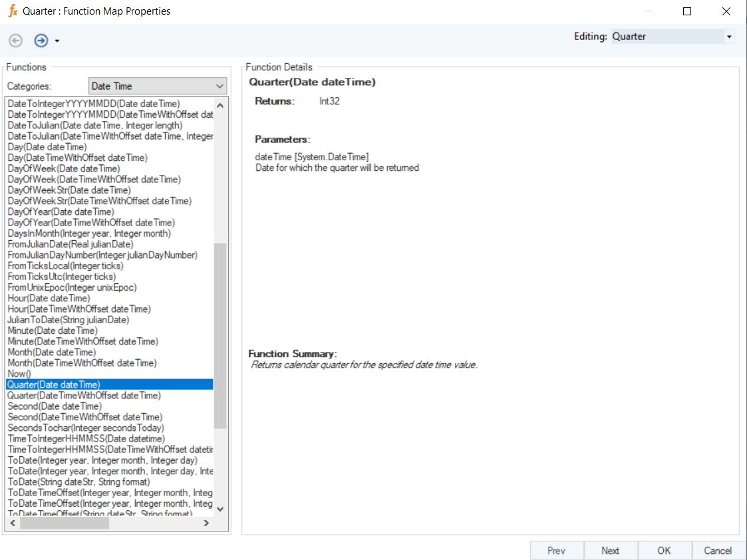Open the Categories Date Time dropdown
The width and height of the screenshot is (747, 560).
157,86
